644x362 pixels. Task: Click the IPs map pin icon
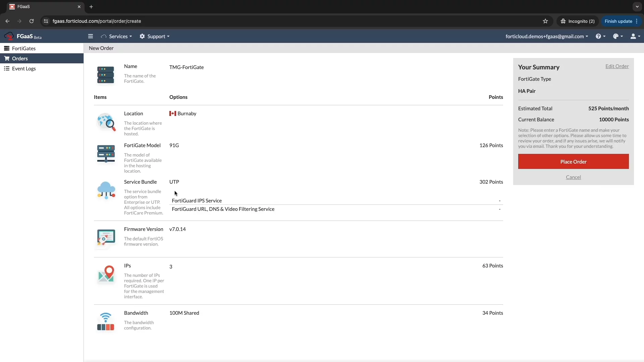click(106, 274)
